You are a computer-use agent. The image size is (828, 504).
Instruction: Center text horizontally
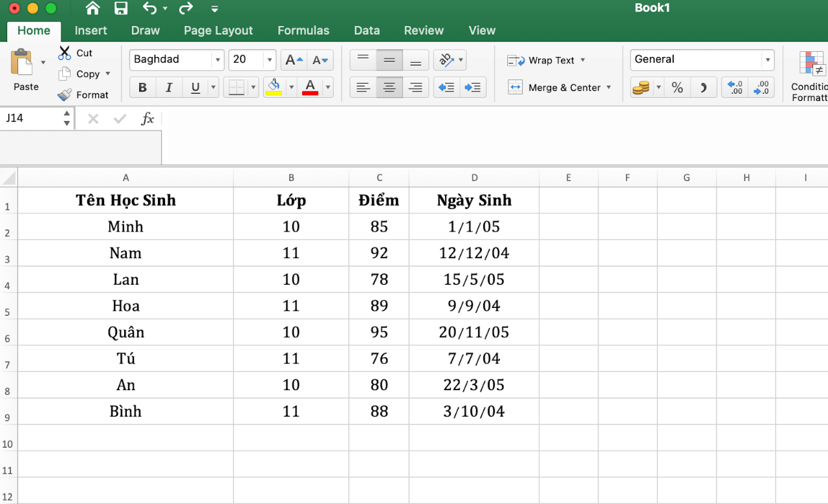[x=389, y=87]
